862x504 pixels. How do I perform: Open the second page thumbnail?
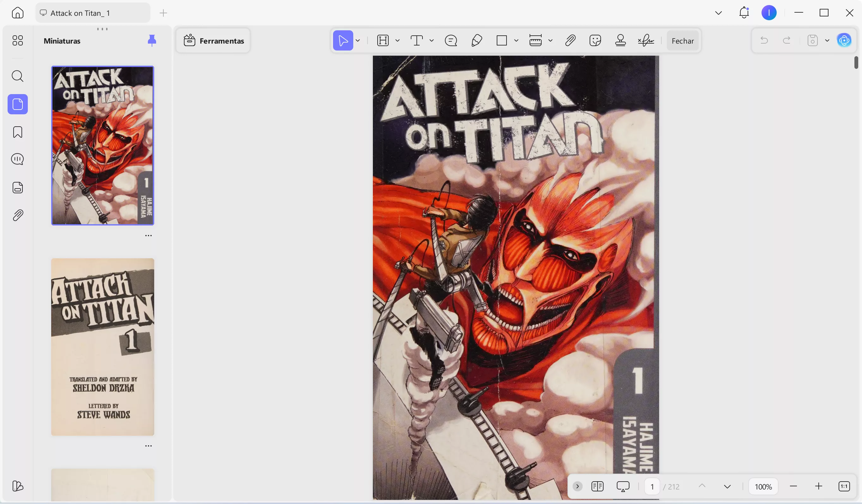(x=102, y=347)
